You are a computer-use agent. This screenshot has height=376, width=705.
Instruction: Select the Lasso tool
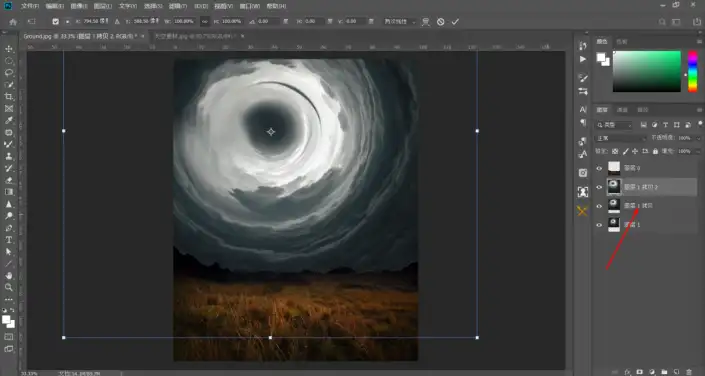coord(9,73)
